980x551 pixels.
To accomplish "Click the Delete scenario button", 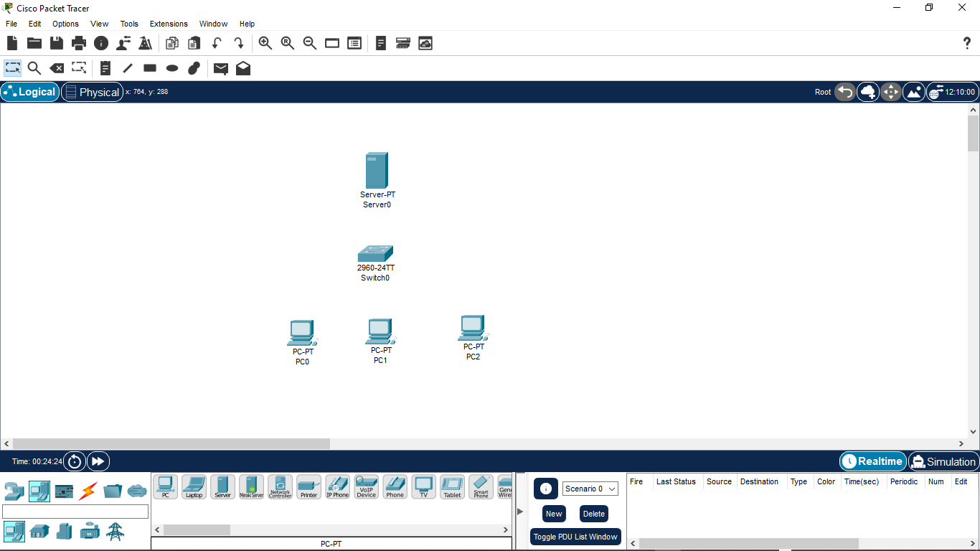I will [x=594, y=514].
